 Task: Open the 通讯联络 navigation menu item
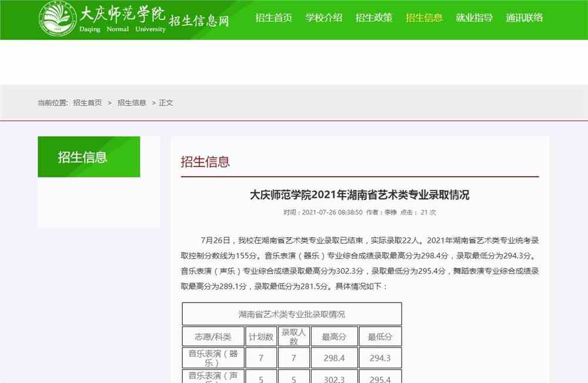coord(524,18)
